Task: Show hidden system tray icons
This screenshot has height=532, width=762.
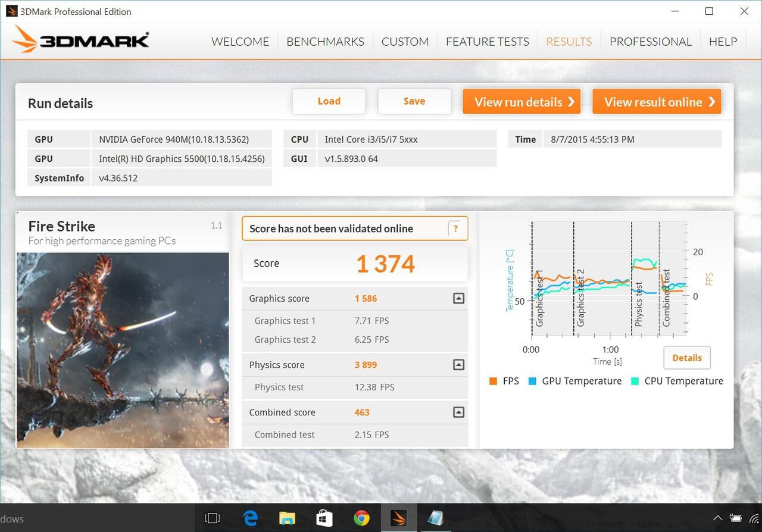Action: coord(718,518)
